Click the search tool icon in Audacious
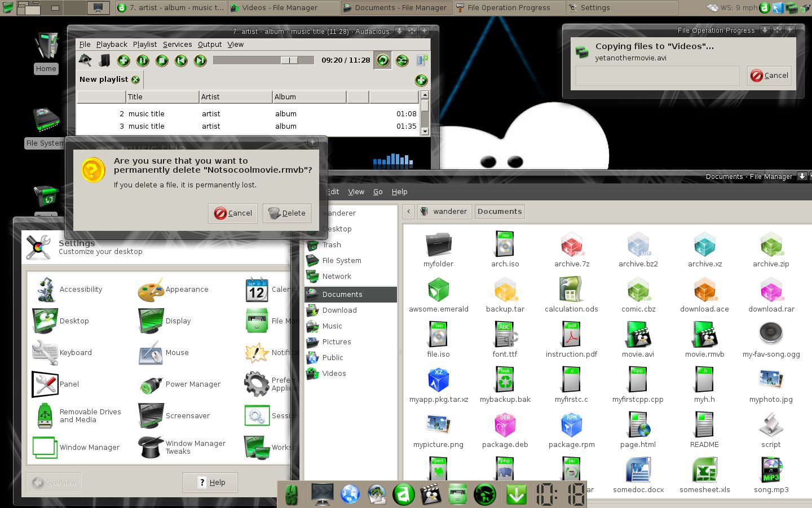The width and height of the screenshot is (812, 508). pyautogui.click(x=85, y=60)
